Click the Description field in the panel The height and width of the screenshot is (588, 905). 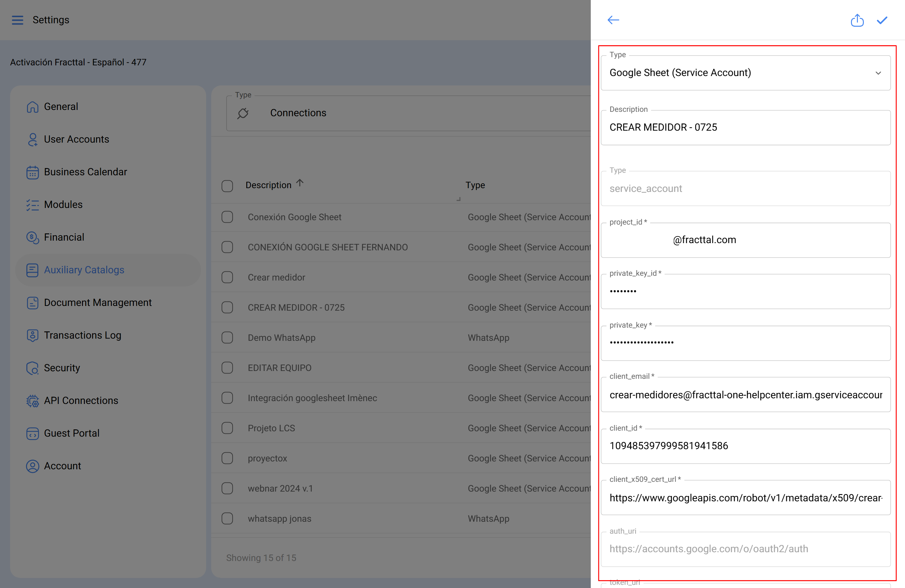click(745, 127)
